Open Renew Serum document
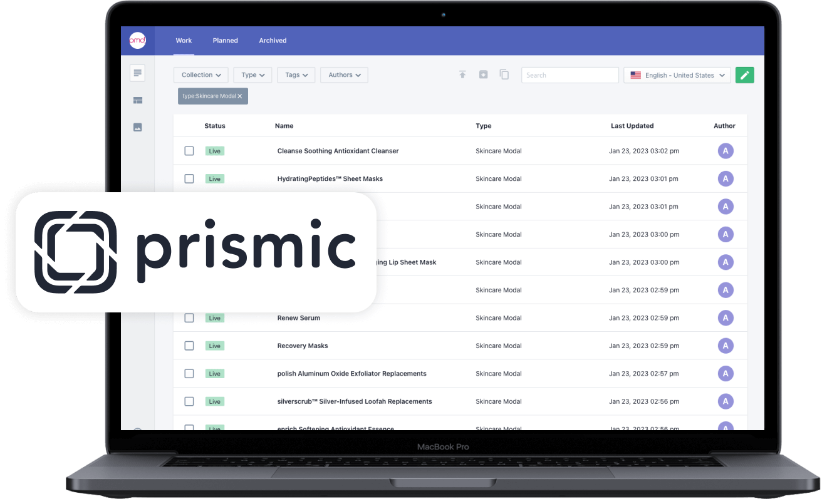827x504 pixels. [298, 318]
